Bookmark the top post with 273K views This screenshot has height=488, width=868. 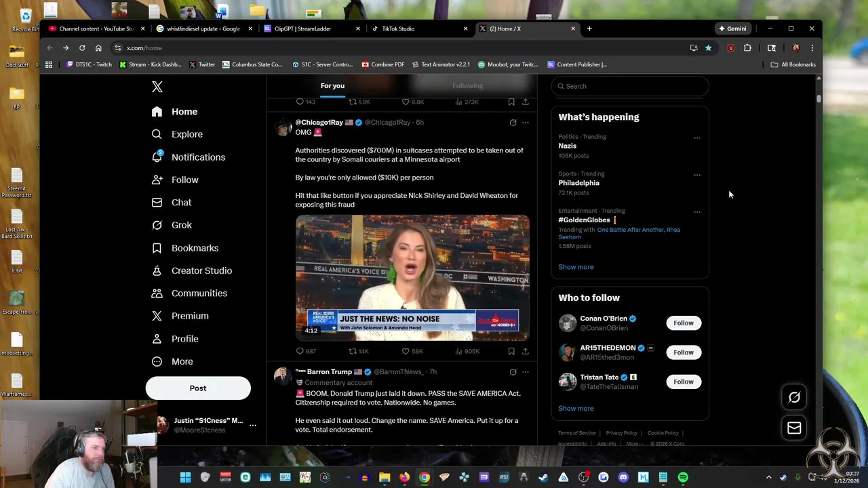click(x=511, y=102)
